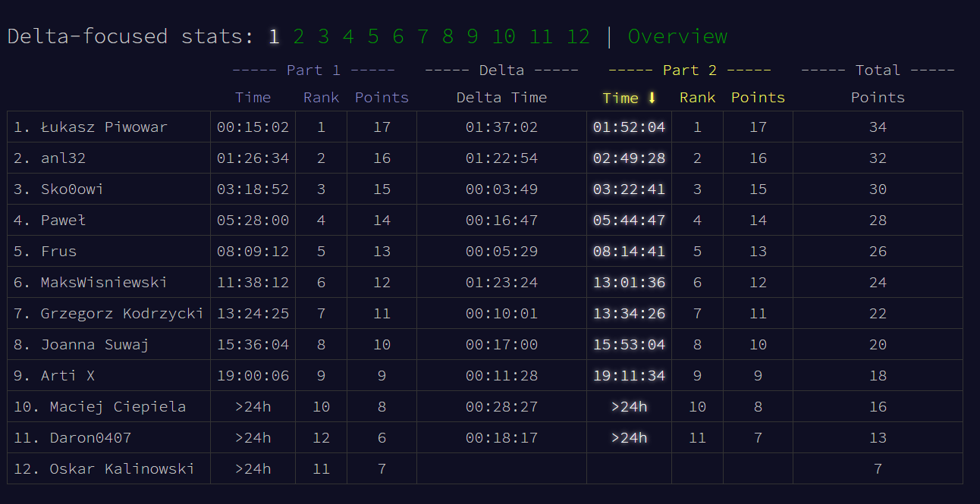Click Oskar Kalinowski in the last row
The image size is (980, 504).
pos(121,469)
